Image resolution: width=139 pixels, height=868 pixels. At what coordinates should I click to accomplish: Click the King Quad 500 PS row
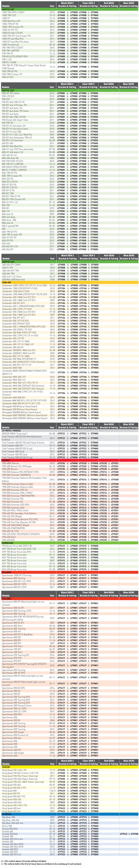coord(69,794)
